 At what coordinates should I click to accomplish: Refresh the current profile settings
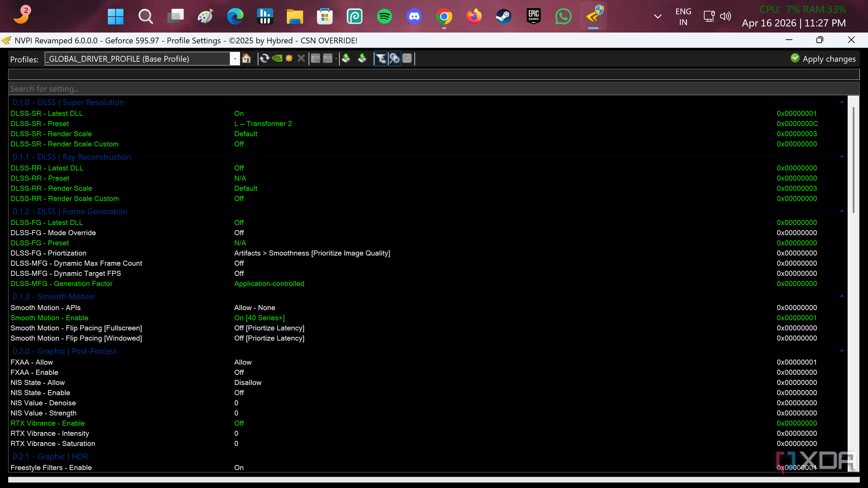pos(264,58)
